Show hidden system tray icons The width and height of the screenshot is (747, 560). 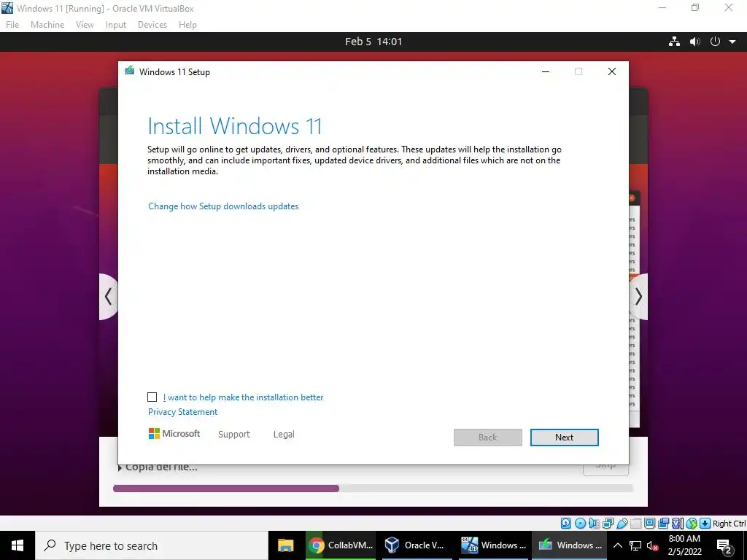(617, 545)
